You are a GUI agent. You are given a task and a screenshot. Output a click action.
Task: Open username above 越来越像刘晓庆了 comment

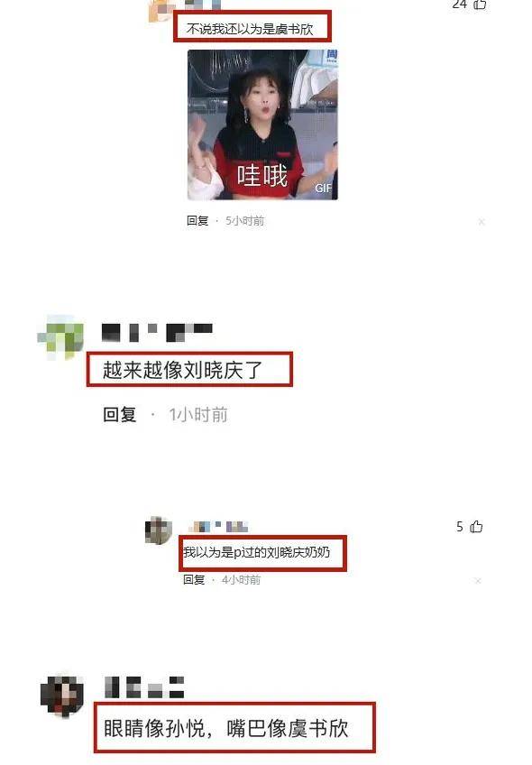point(157,332)
